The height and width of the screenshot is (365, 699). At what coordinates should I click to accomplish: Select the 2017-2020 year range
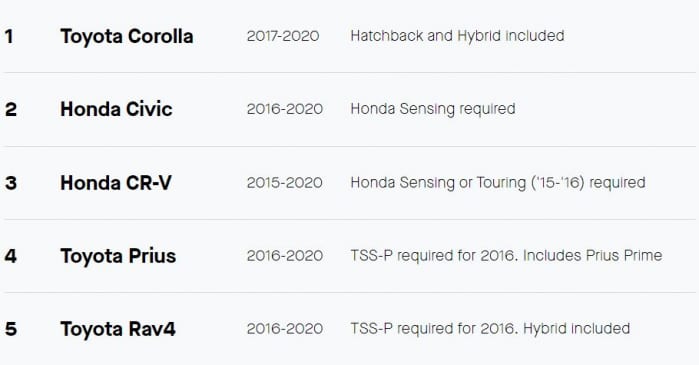283,36
